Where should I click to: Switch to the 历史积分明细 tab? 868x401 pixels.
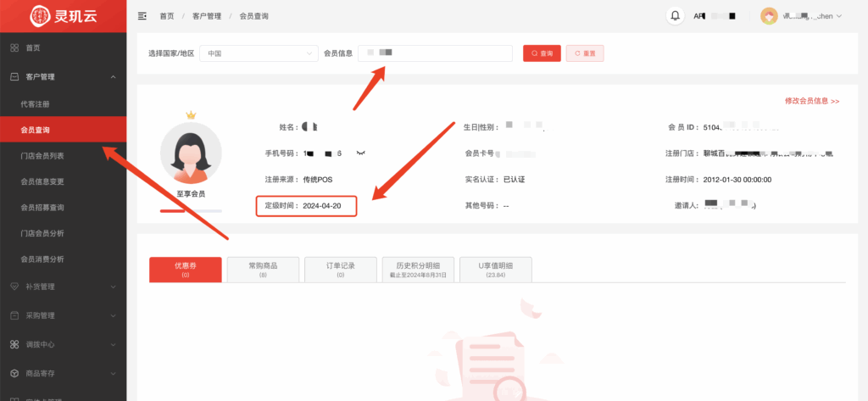click(418, 270)
